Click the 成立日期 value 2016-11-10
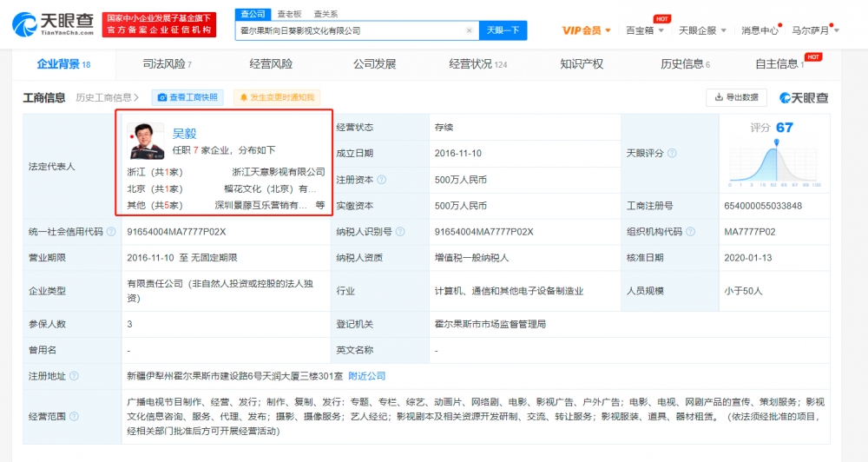The height and width of the screenshot is (462, 868). pos(457,153)
